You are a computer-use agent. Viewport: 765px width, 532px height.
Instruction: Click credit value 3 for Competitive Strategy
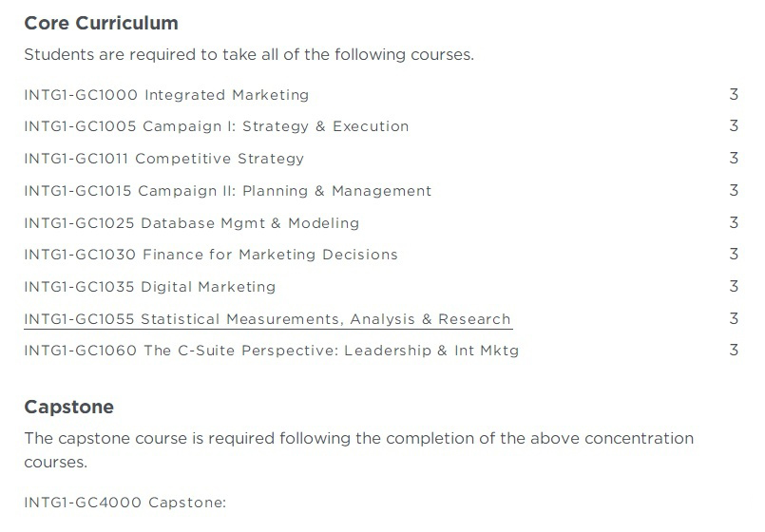(x=734, y=159)
